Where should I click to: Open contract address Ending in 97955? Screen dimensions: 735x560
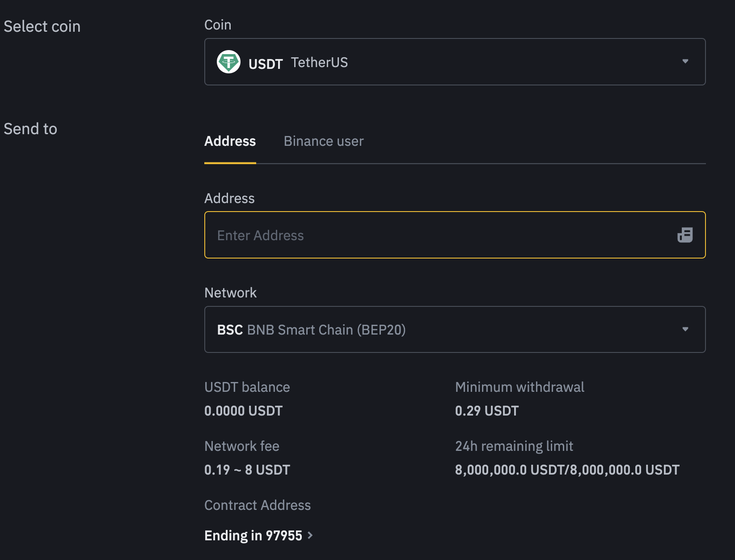pos(258,535)
